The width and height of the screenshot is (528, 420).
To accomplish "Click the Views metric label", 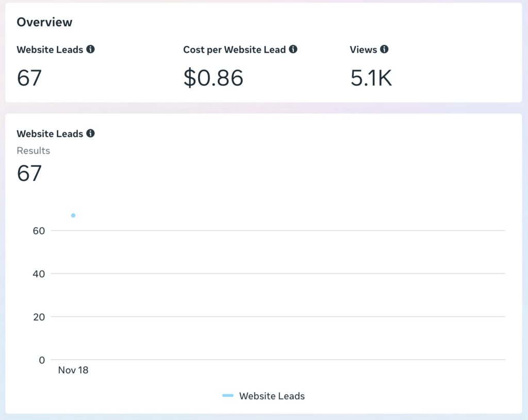I will click(x=363, y=50).
